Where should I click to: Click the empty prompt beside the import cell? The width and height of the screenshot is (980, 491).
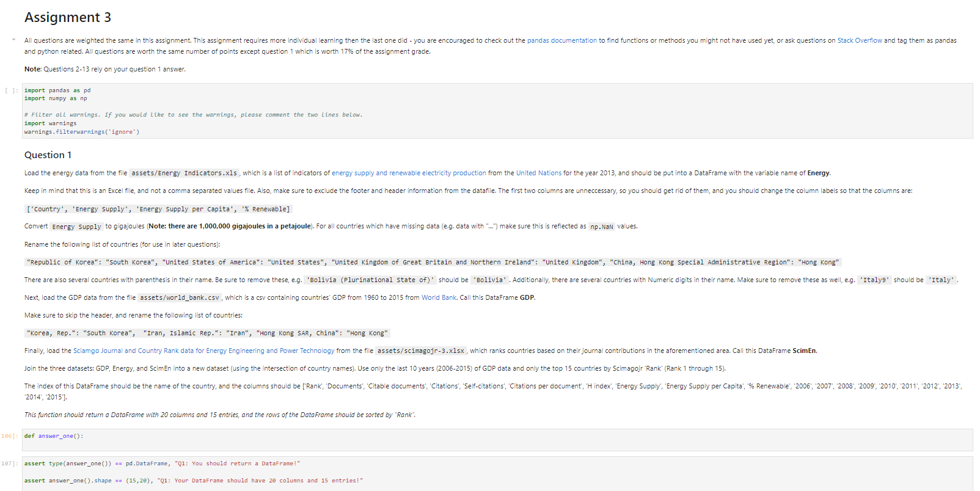11,90
